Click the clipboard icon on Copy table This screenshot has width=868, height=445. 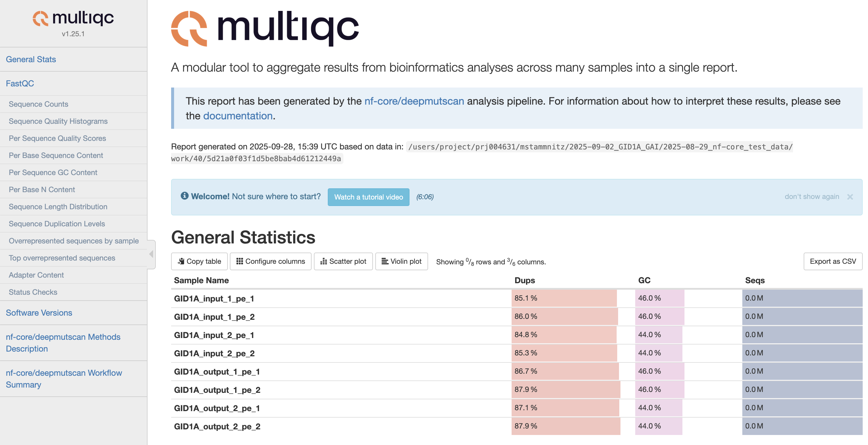pyautogui.click(x=181, y=261)
